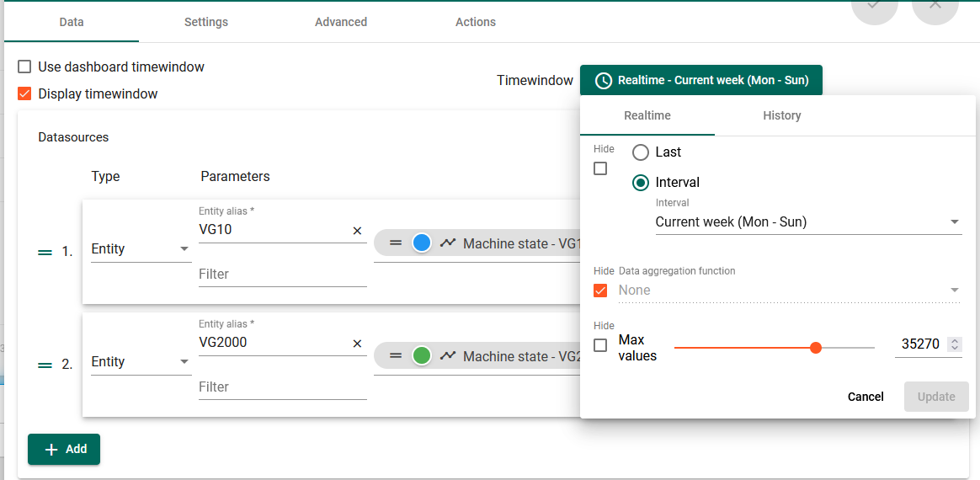Click the Update button
Viewport: 980px width, 480px height.
936,397
